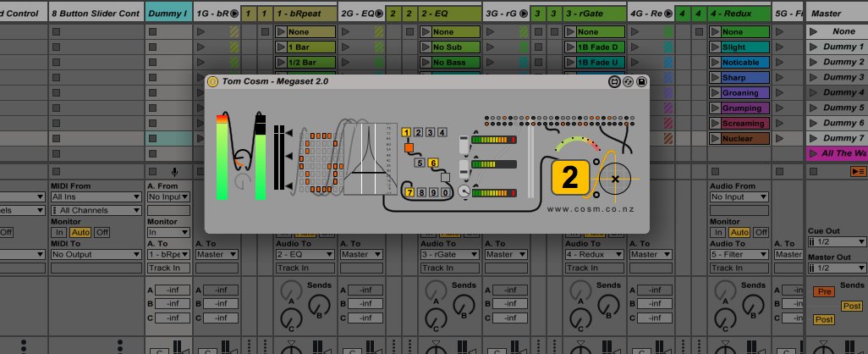
Task: Open the MIDI From All Ins dropdown
Action: (96, 196)
